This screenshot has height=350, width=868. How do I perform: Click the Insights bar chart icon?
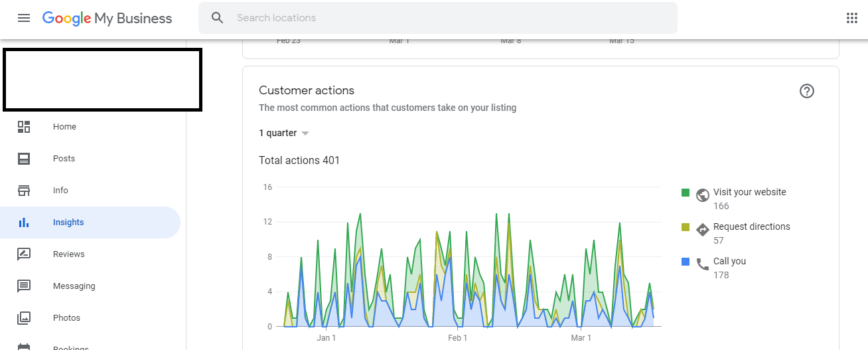pyautogui.click(x=24, y=222)
